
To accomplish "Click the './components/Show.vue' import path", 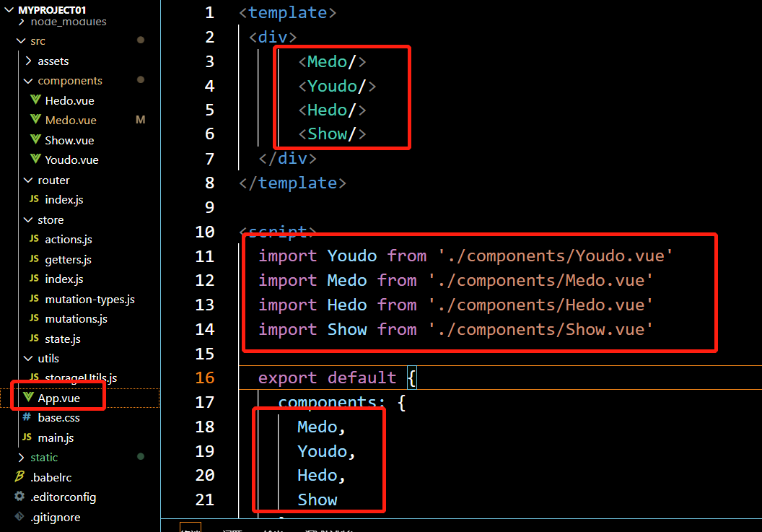I will point(540,330).
